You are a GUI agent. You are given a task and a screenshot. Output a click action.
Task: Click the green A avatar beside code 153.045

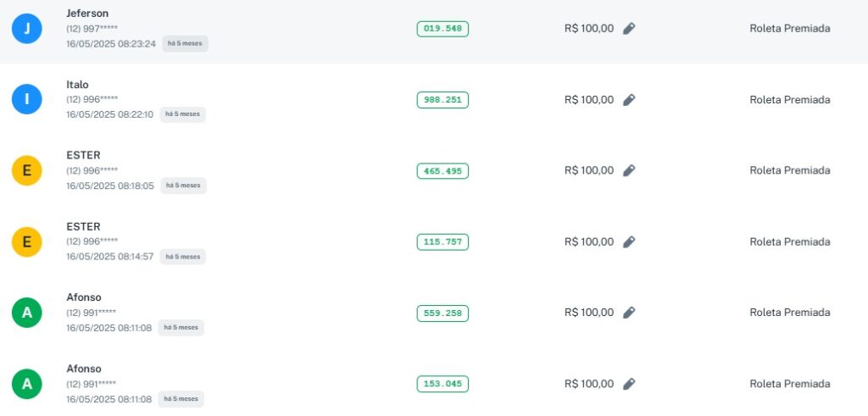point(27,384)
